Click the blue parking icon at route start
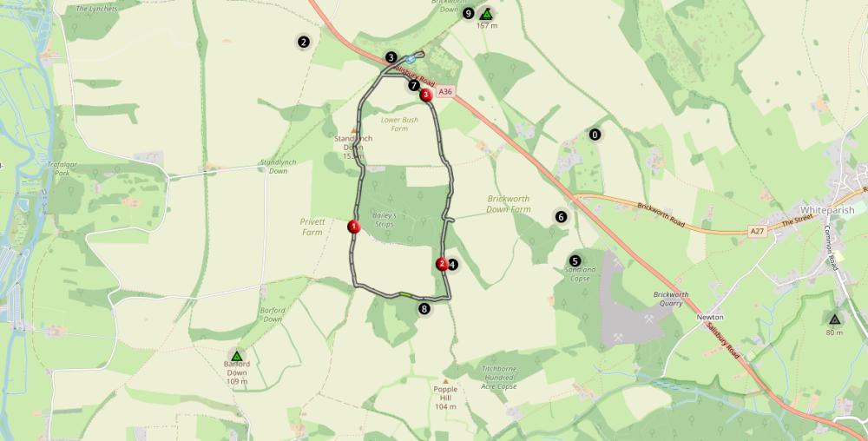 pyautogui.click(x=411, y=59)
